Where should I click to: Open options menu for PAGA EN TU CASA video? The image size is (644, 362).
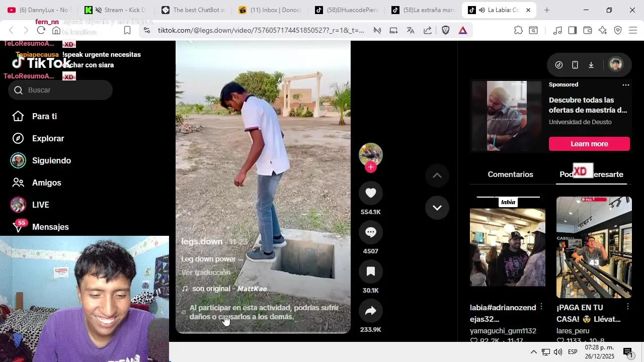click(x=628, y=306)
